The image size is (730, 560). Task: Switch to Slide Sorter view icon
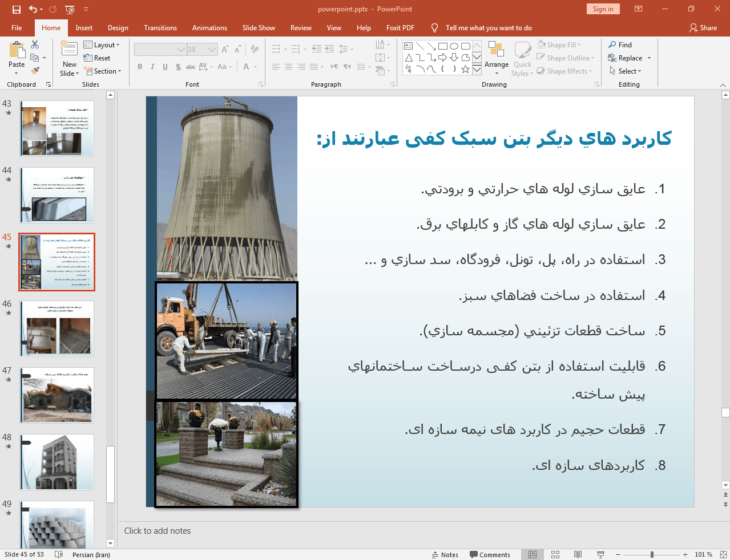pyautogui.click(x=555, y=554)
